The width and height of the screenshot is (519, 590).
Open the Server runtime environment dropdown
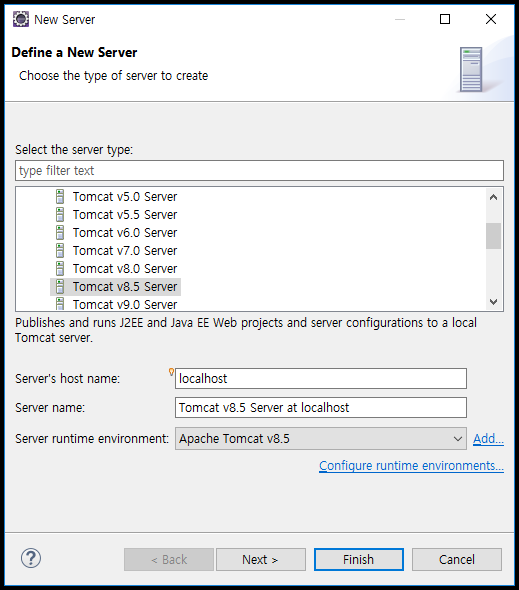[x=321, y=439]
